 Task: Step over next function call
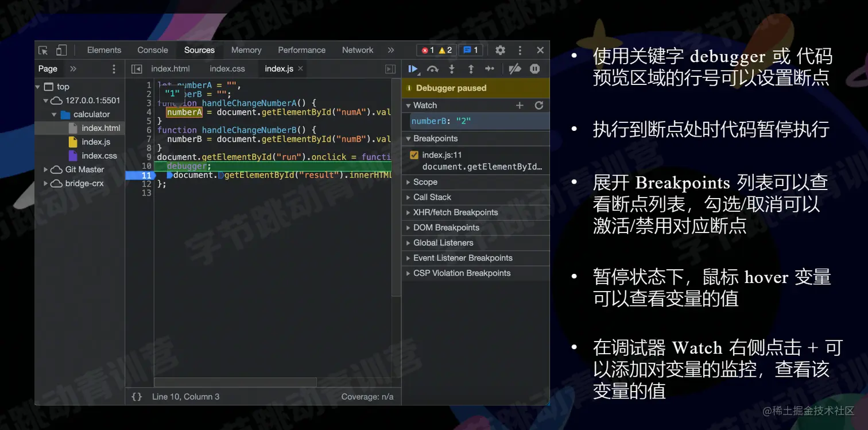(x=432, y=69)
